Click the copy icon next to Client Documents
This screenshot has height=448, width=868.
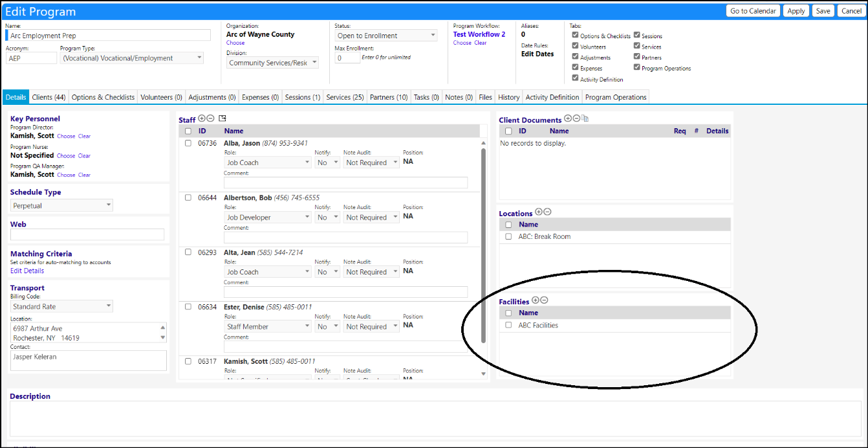(585, 118)
